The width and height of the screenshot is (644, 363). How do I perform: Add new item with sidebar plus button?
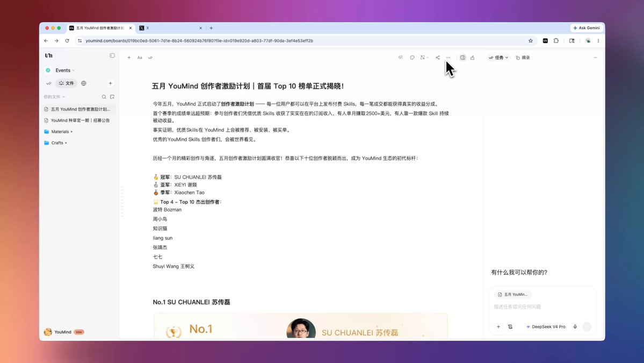pos(110,83)
